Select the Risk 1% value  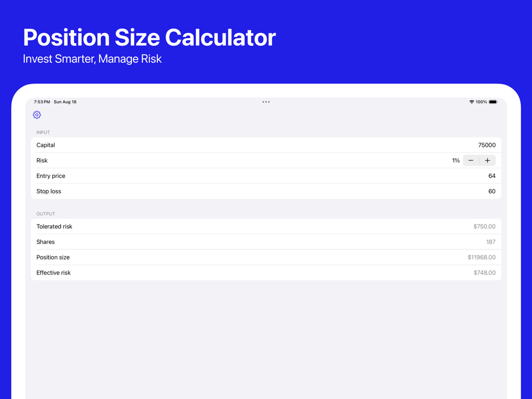coord(455,160)
